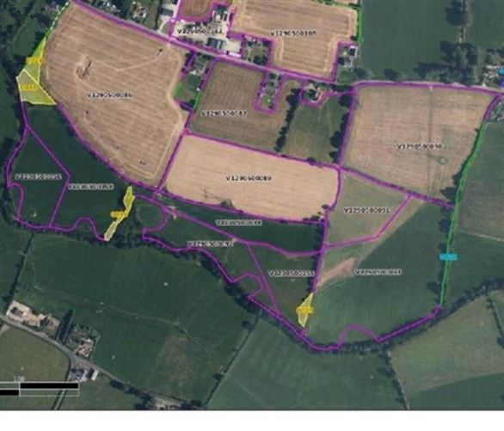
Task: Select the farmyard parcel label near the buildings
Action: click(x=200, y=31)
